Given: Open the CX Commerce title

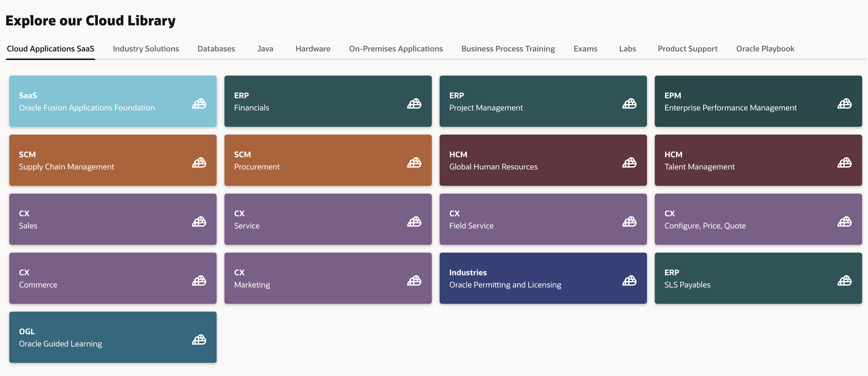Looking at the screenshot, I should pyautogui.click(x=38, y=285).
